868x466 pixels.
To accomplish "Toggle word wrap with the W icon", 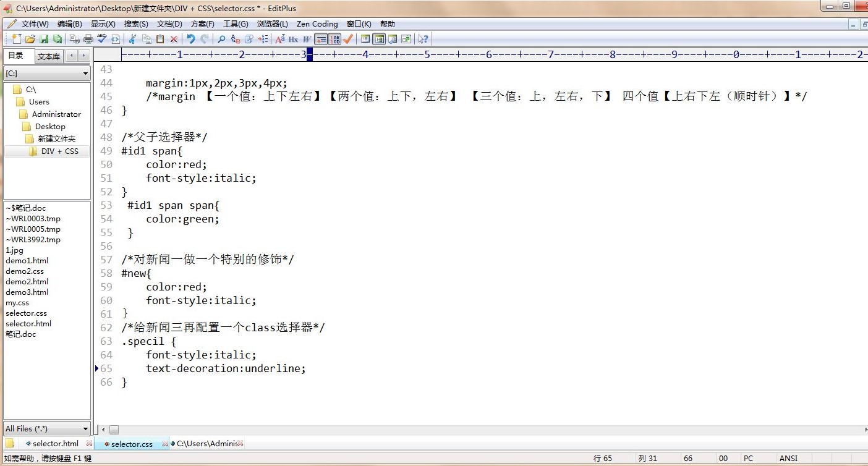I will 307,39.
